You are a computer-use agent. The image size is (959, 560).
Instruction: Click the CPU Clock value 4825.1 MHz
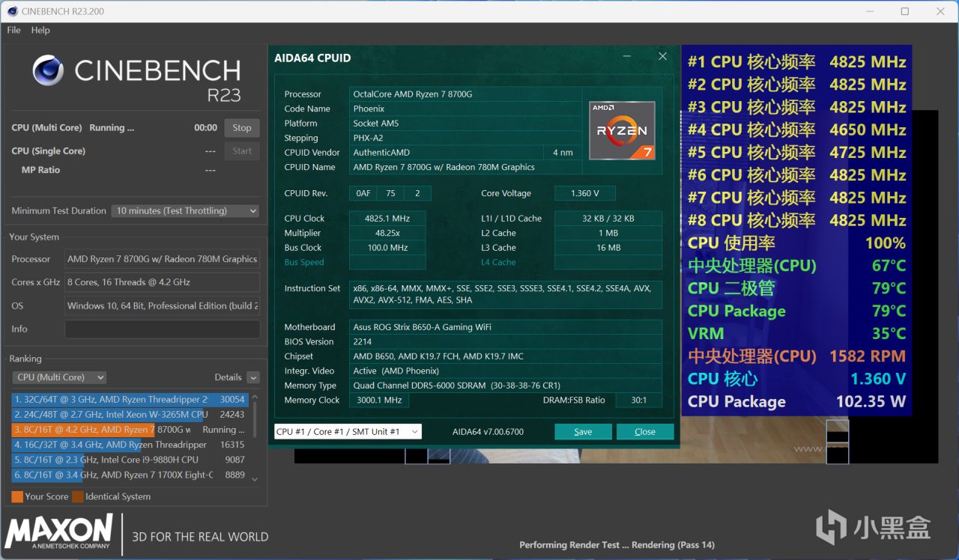point(387,219)
